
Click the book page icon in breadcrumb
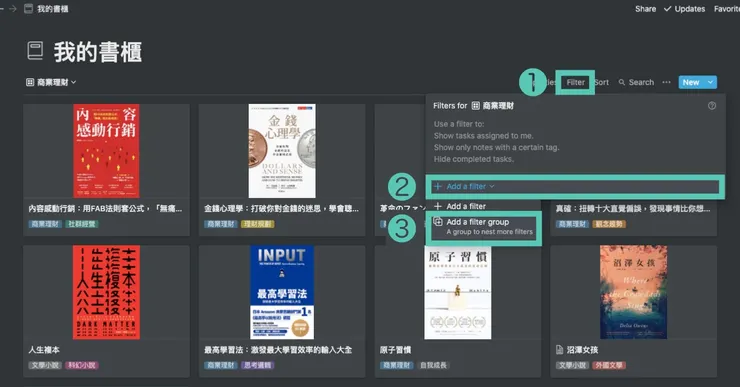28,8
